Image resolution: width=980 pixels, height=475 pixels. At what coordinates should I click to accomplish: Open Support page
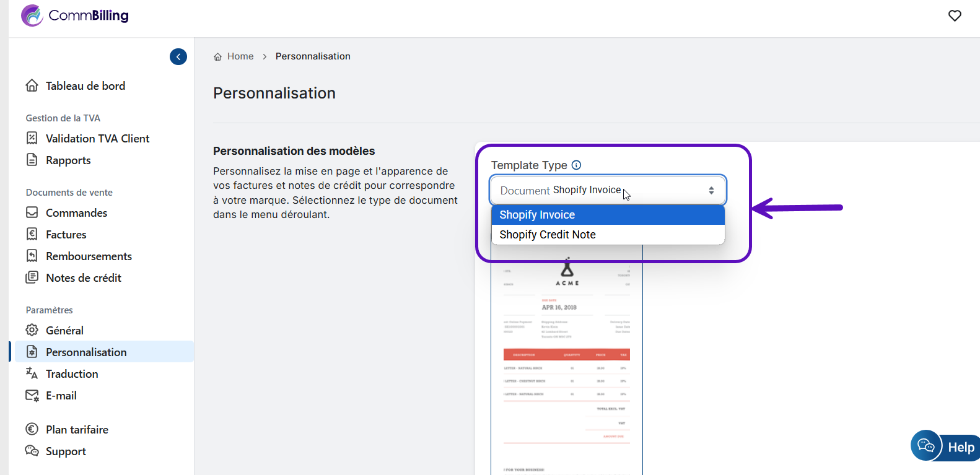coord(66,451)
